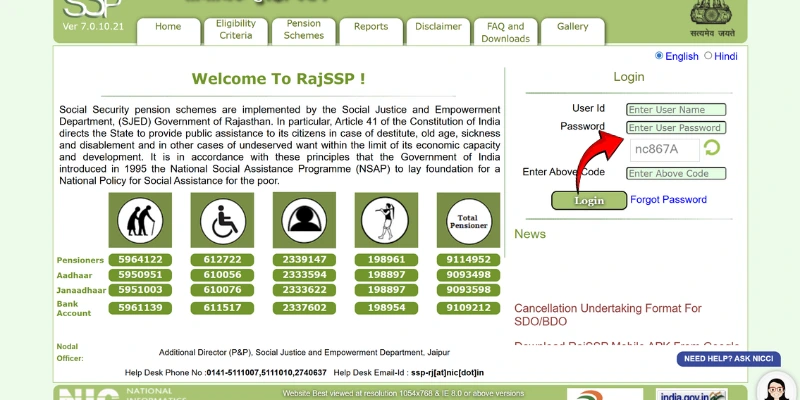Image resolution: width=800 pixels, height=400 pixels.
Task: Select the English language radio button
Action: click(x=659, y=56)
